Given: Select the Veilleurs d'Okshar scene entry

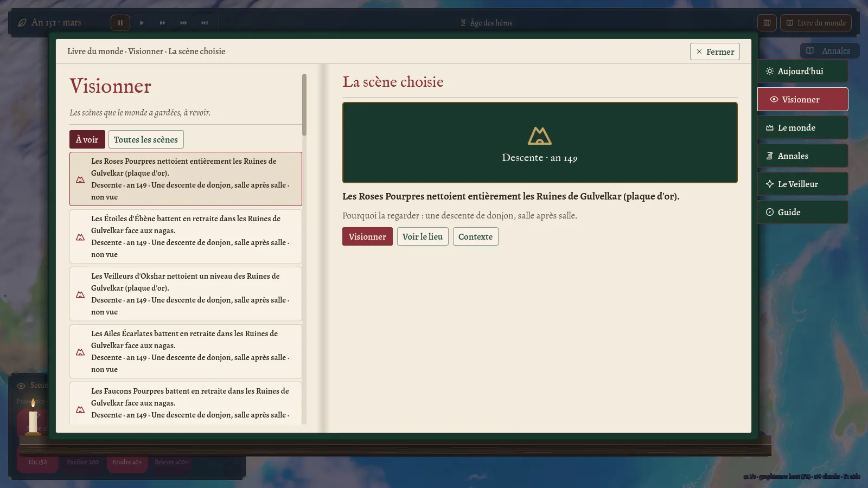Looking at the screenshot, I should [186, 294].
